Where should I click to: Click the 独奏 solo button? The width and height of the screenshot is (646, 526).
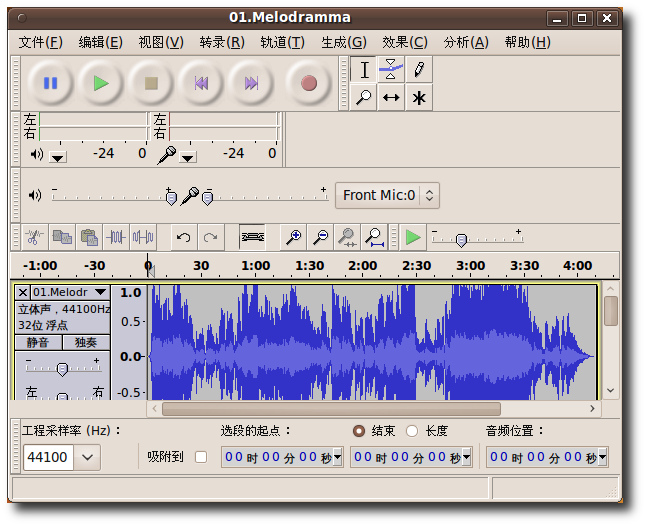[86, 342]
